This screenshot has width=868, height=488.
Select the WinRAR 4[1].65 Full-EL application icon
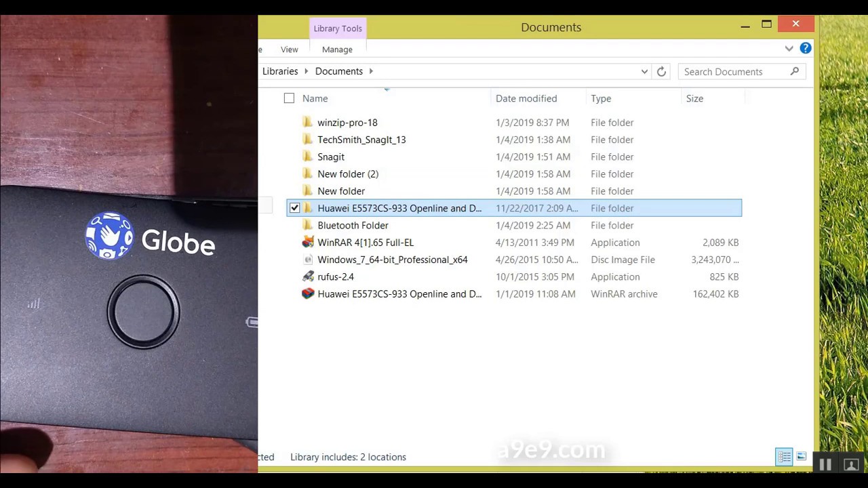coord(308,242)
